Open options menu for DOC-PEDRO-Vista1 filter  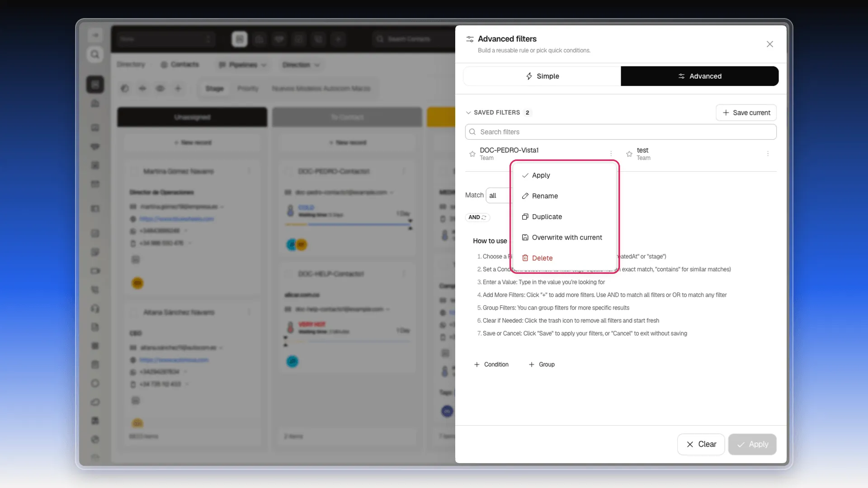tap(611, 154)
